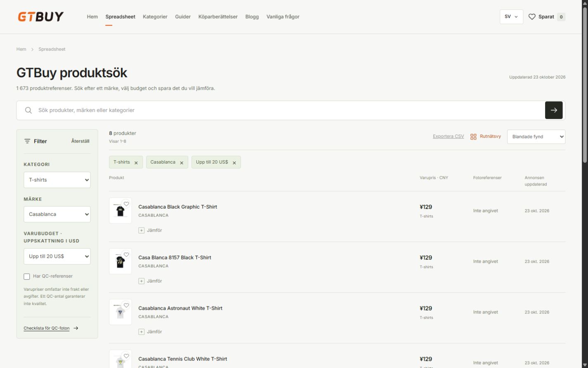Toggle Jämför for Casablanca Astronaut White T-Shirt

[x=150, y=332]
